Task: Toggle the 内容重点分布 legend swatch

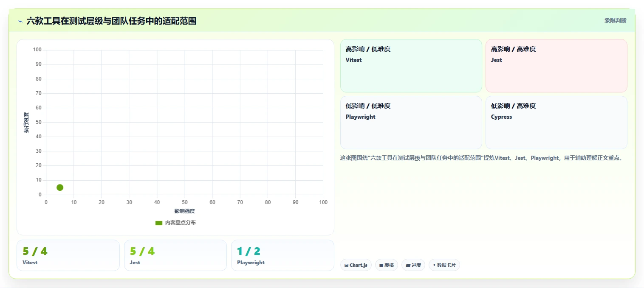Action: pyautogui.click(x=159, y=223)
